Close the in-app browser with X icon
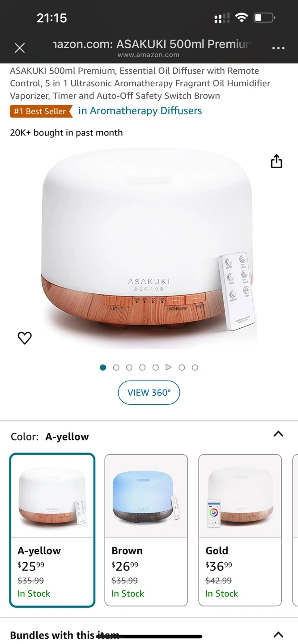 [x=20, y=48]
